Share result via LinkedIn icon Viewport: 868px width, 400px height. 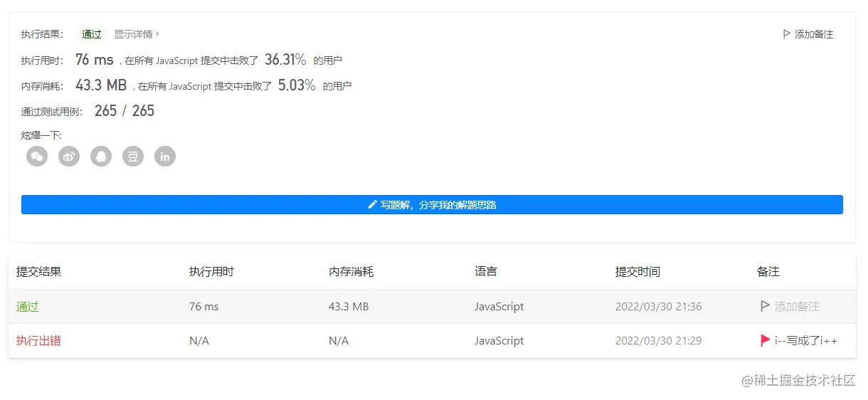[x=165, y=157]
